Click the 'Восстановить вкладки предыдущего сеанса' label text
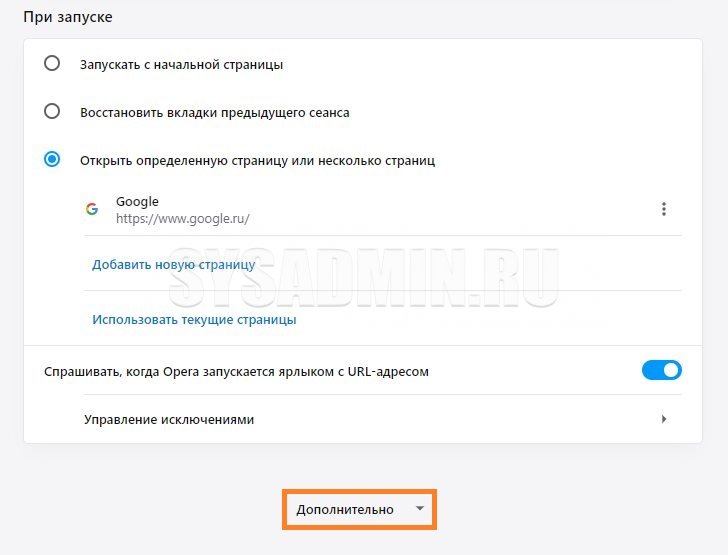The image size is (728, 555). click(214, 112)
